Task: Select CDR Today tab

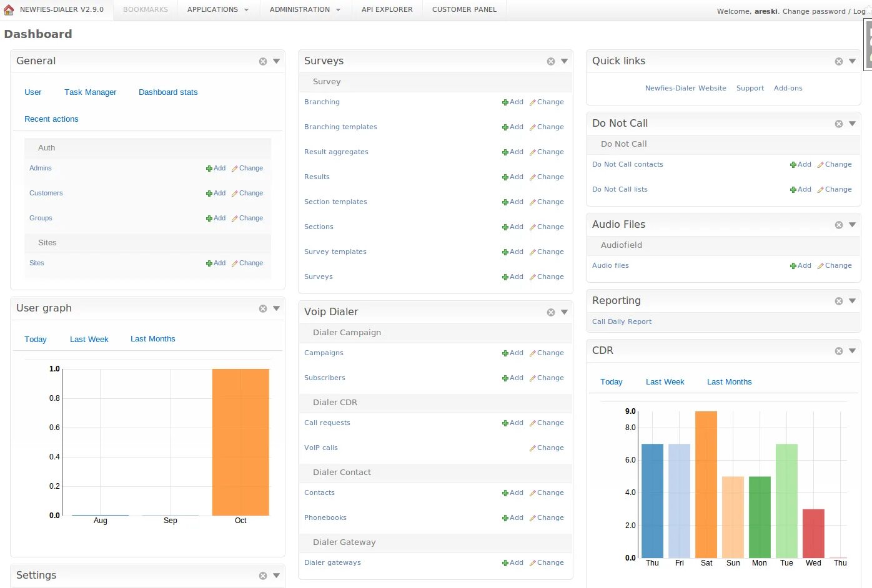Action: [612, 382]
